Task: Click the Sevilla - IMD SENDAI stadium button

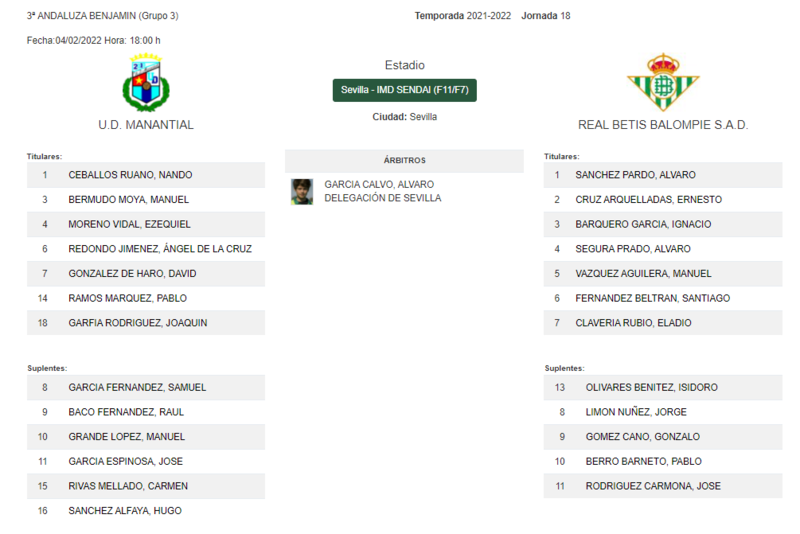Action: (405, 90)
